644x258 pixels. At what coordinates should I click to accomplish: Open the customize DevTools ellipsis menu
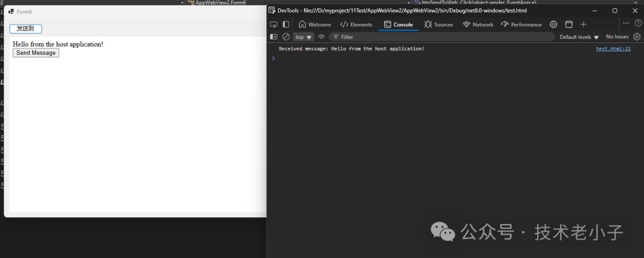tap(626, 23)
